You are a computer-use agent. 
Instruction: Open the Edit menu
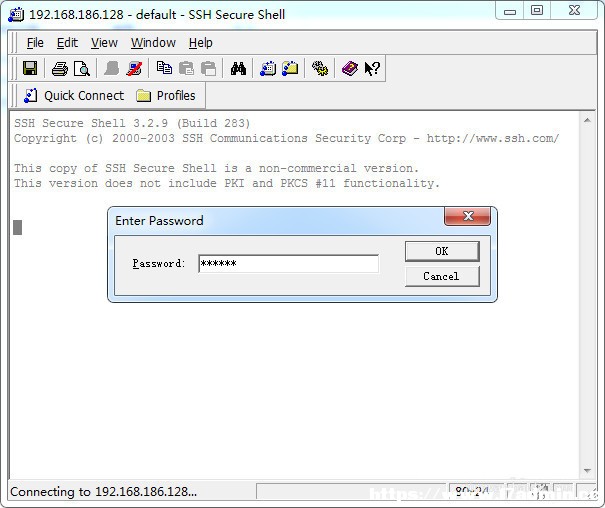(x=67, y=42)
